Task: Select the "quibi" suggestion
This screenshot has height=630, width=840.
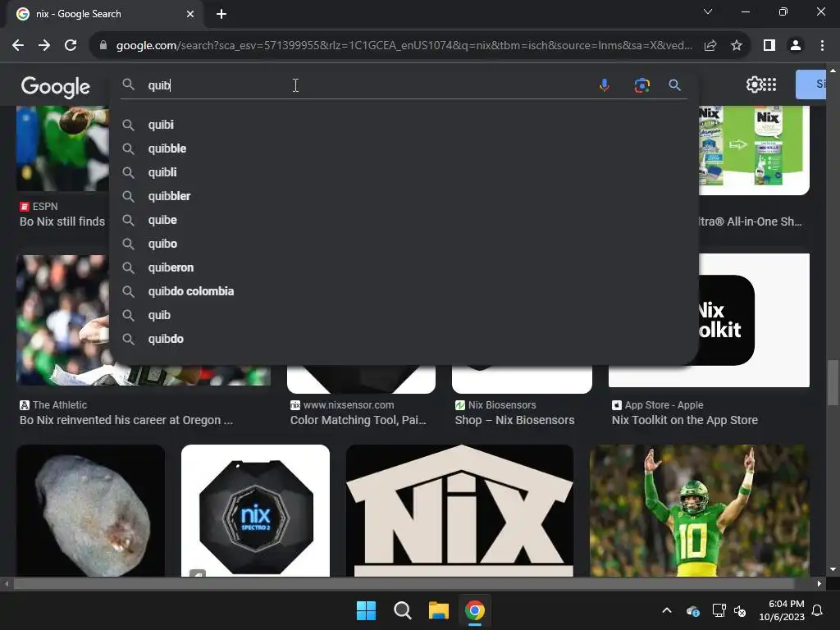Action: point(404,125)
